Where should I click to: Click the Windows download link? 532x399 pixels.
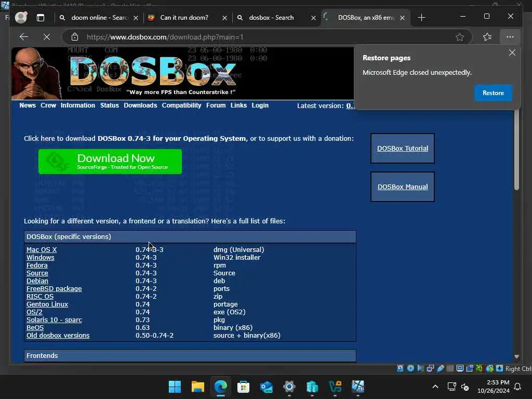tap(41, 258)
